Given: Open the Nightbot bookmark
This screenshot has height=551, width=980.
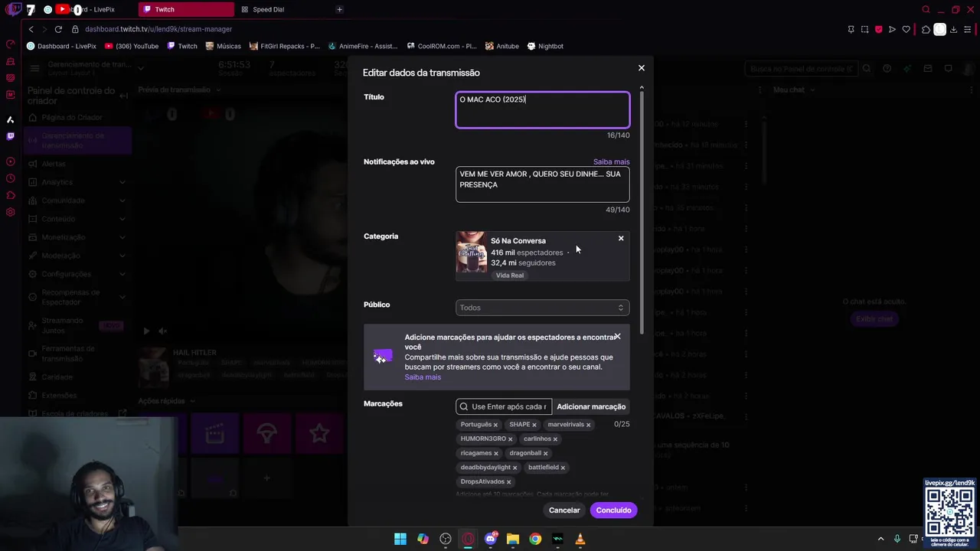Looking at the screenshot, I should 545,46.
